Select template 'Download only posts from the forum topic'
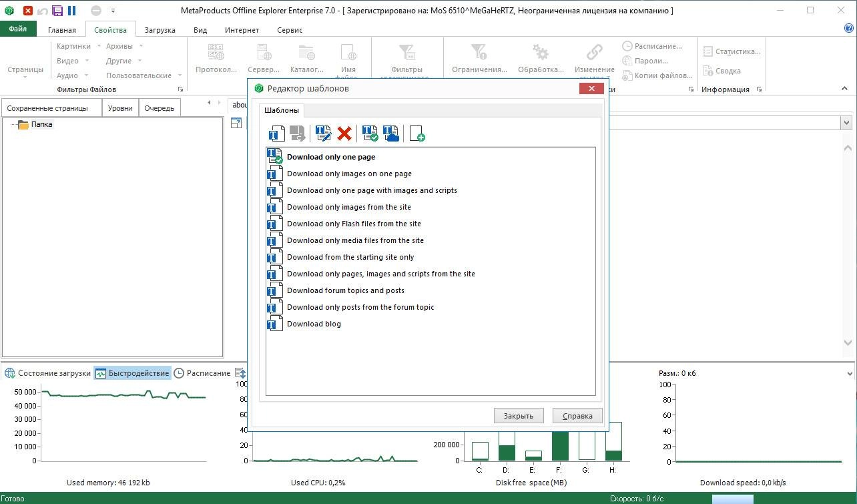 (x=360, y=307)
